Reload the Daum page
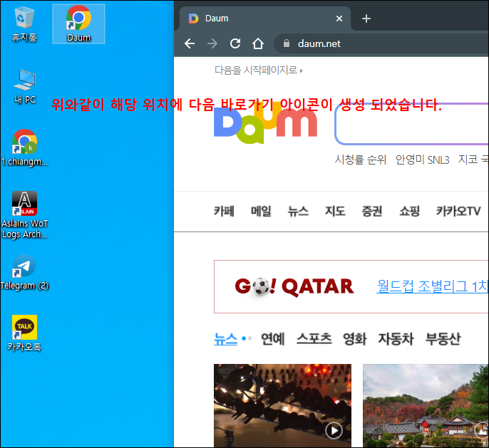 click(x=235, y=43)
